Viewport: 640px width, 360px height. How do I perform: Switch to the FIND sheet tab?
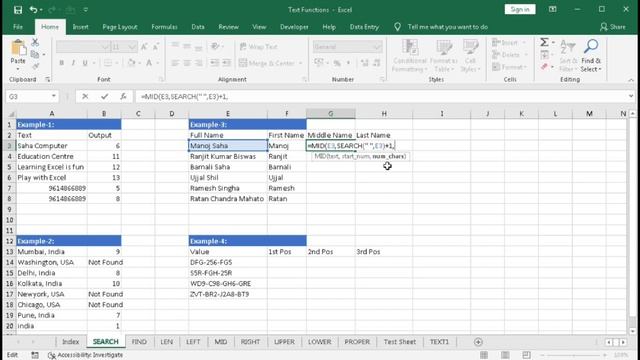pos(139,342)
